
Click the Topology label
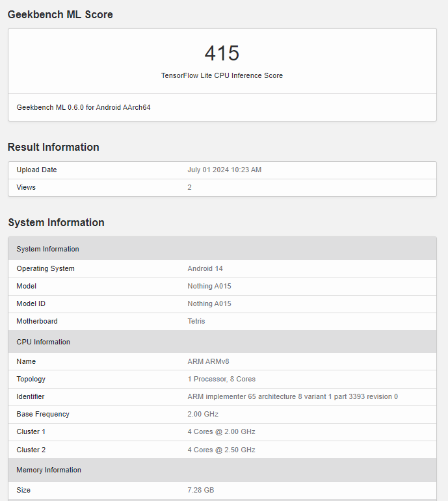(x=31, y=379)
